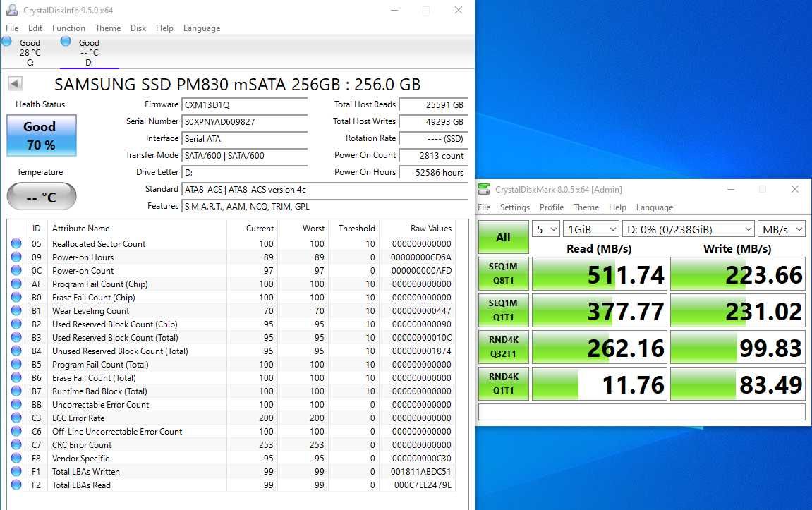Click status orb for Total LBAs Written
The width and height of the screenshot is (812, 510).
pos(16,472)
